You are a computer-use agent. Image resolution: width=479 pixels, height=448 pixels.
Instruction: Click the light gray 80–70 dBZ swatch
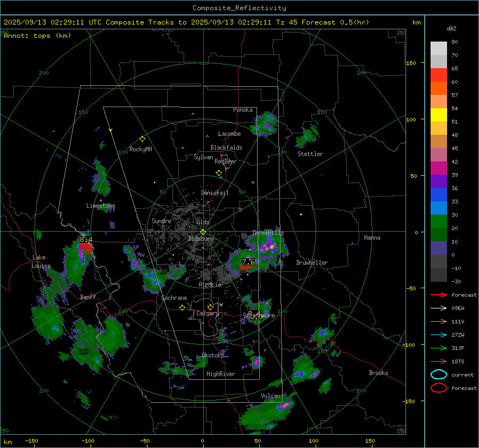point(439,48)
